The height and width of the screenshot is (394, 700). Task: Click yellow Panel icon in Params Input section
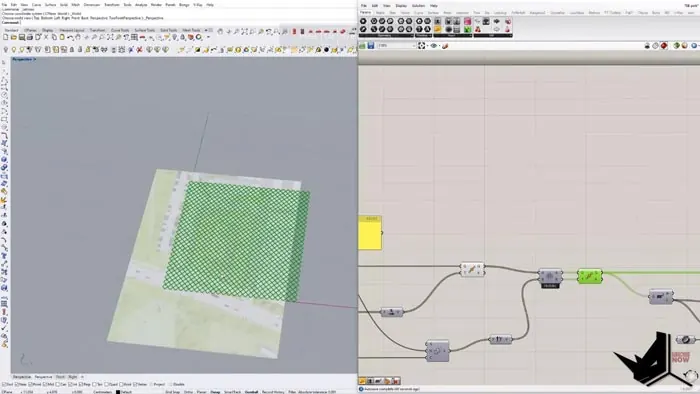[x=438, y=29]
